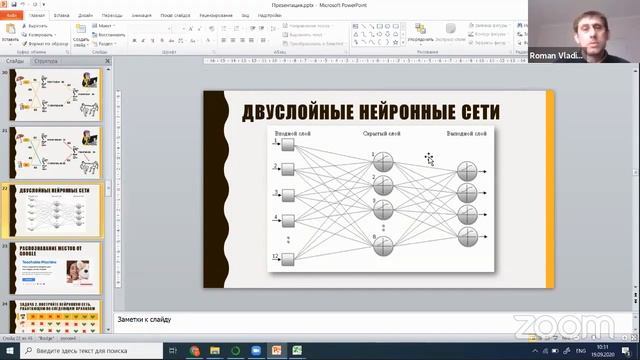The width and height of the screenshot is (640, 360).
Task: Click the New Slide (Создать слайд) icon
Action: [x=81, y=29]
